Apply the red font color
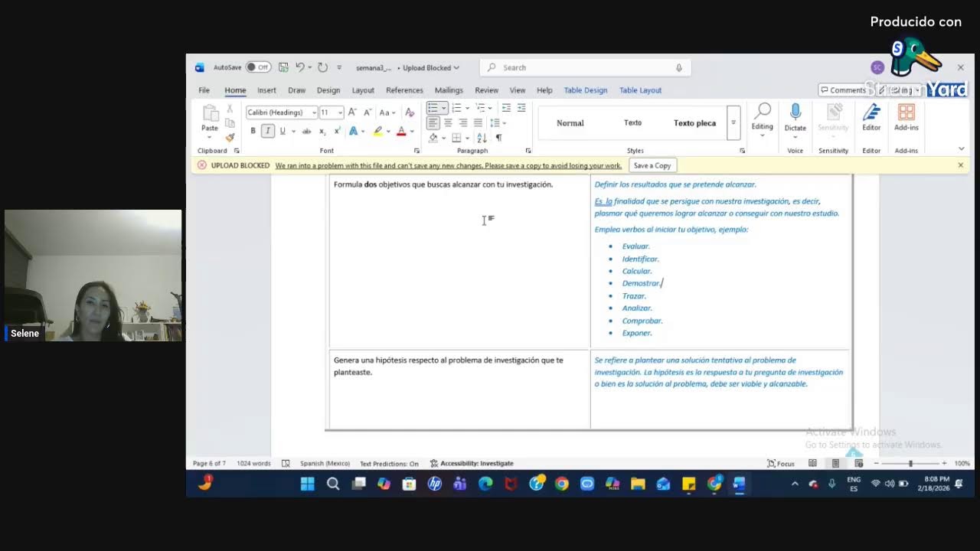This screenshot has height=551, width=980. point(400,131)
